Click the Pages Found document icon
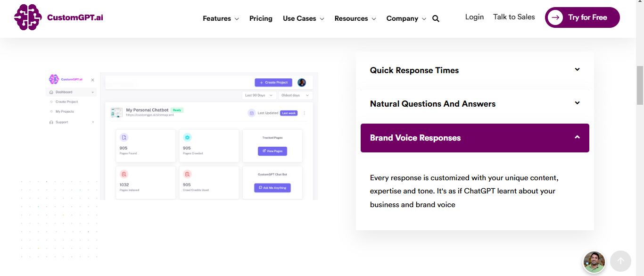This screenshot has width=644, height=276. 124,137
